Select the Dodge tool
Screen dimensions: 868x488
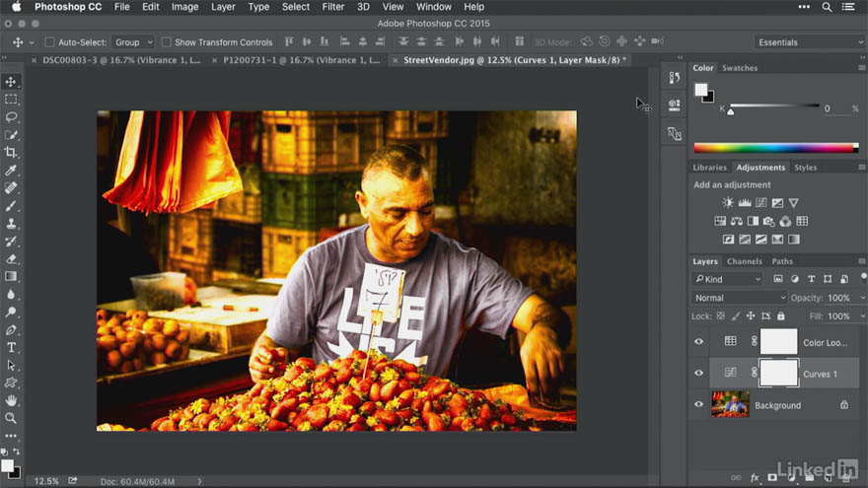point(11,313)
